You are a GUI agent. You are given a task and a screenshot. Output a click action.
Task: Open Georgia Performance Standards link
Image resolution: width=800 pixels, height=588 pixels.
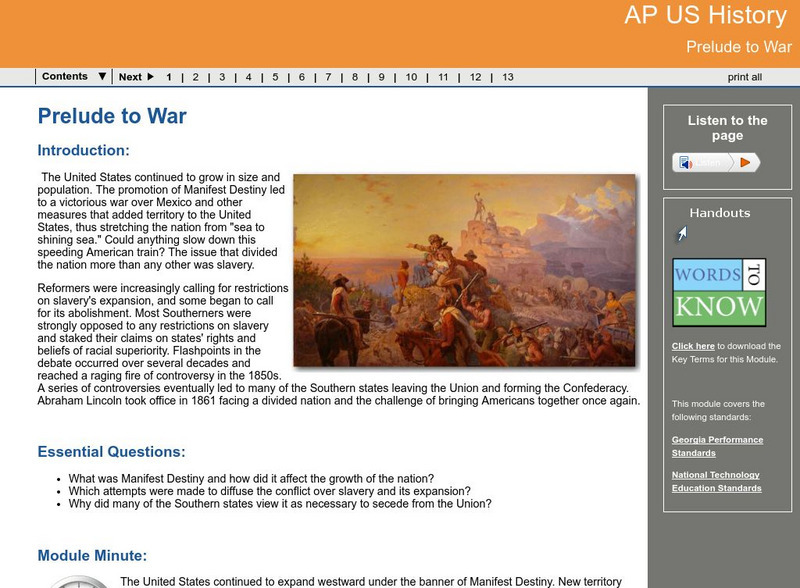(x=717, y=446)
